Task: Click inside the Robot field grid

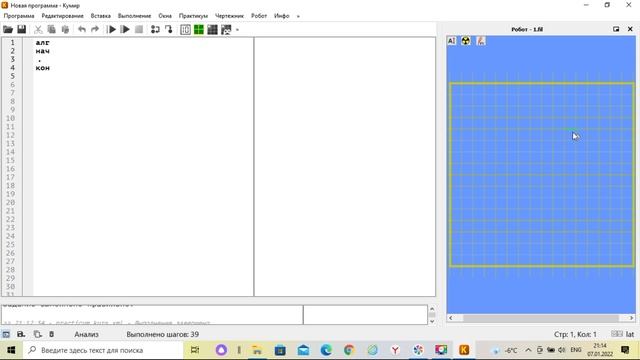Action: (542, 175)
